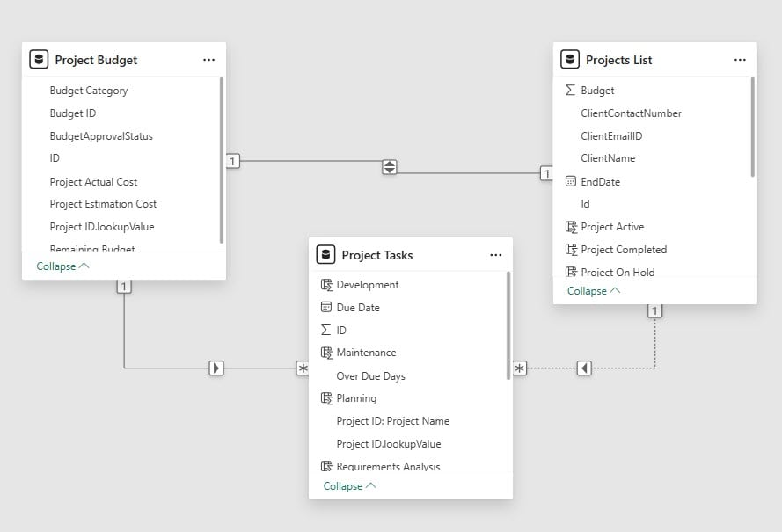Click the Project Budget table database icon
This screenshot has width=782, height=532.
coord(39,59)
